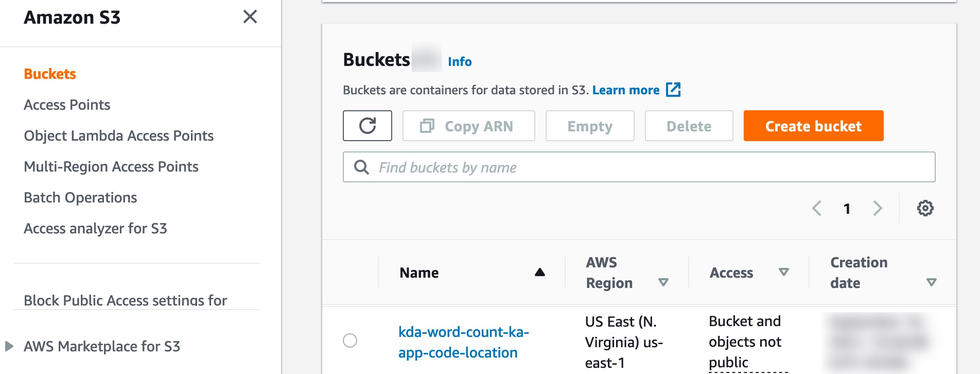Viewport: 980px width, 374px height.
Task: Select kda-word-count-ka-app-code-location radio button
Action: pos(350,341)
